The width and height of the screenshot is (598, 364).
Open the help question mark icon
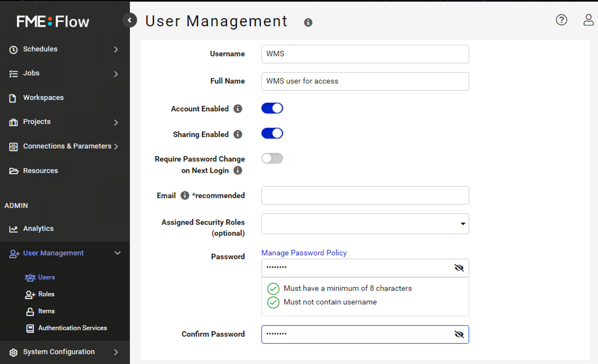tap(561, 20)
